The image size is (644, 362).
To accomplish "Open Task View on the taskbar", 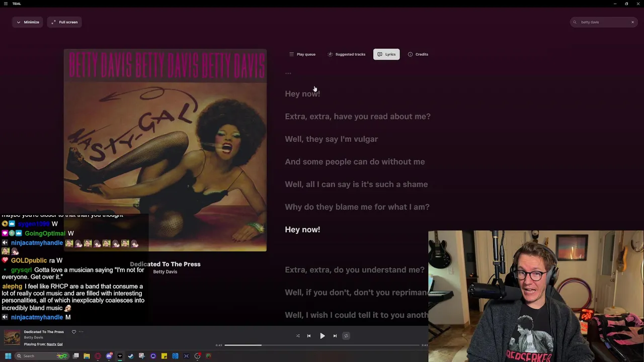I will point(75,356).
